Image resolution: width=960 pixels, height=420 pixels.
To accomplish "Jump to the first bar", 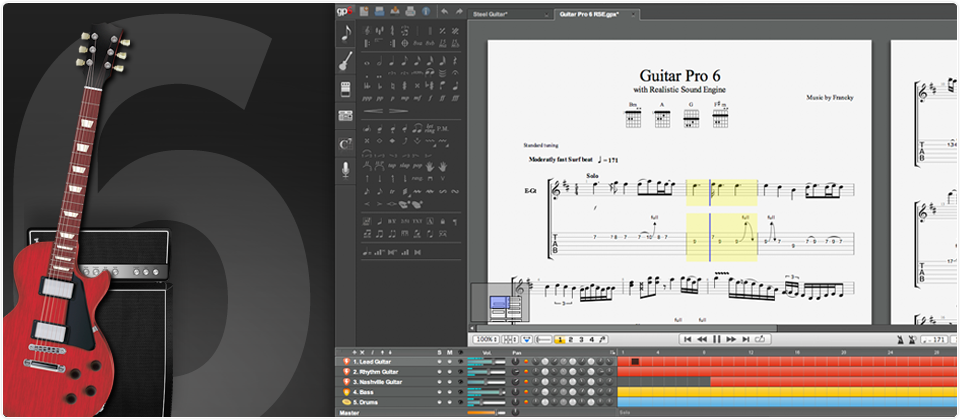I will pos(688,339).
